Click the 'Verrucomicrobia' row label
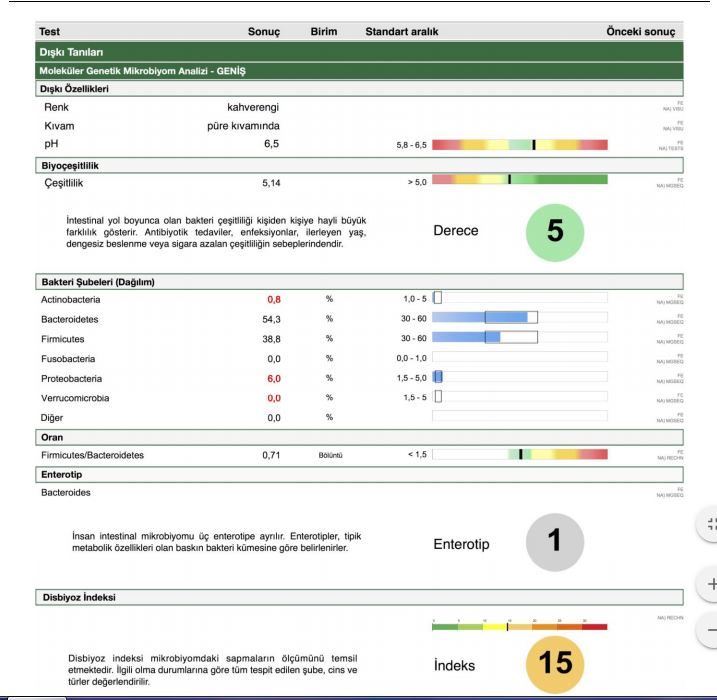The height and width of the screenshot is (700, 717). (75, 398)
